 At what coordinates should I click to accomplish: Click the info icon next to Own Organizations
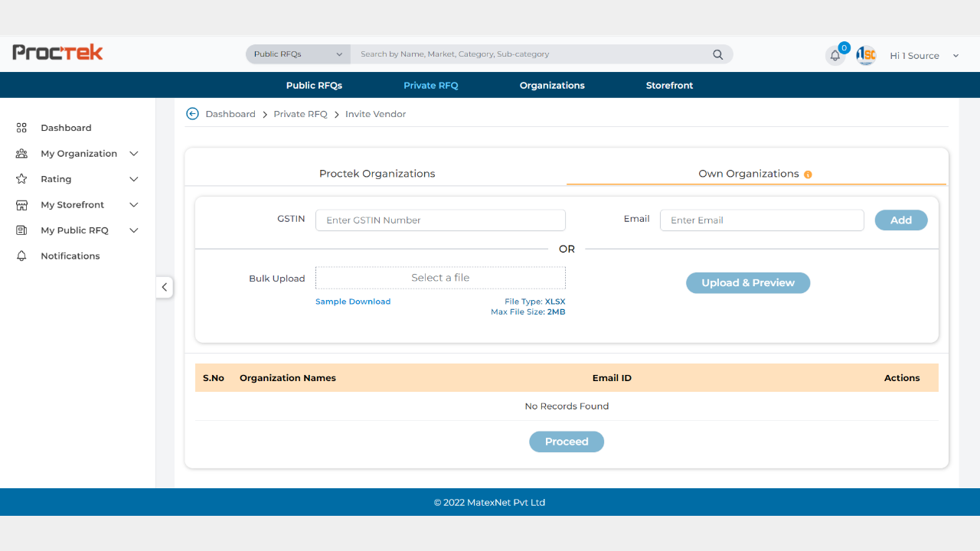coord(808,174)
